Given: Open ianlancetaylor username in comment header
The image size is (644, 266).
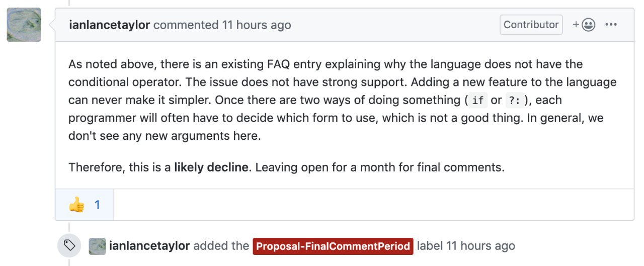Looking at the screenshot, I should (x=109, y=25).
